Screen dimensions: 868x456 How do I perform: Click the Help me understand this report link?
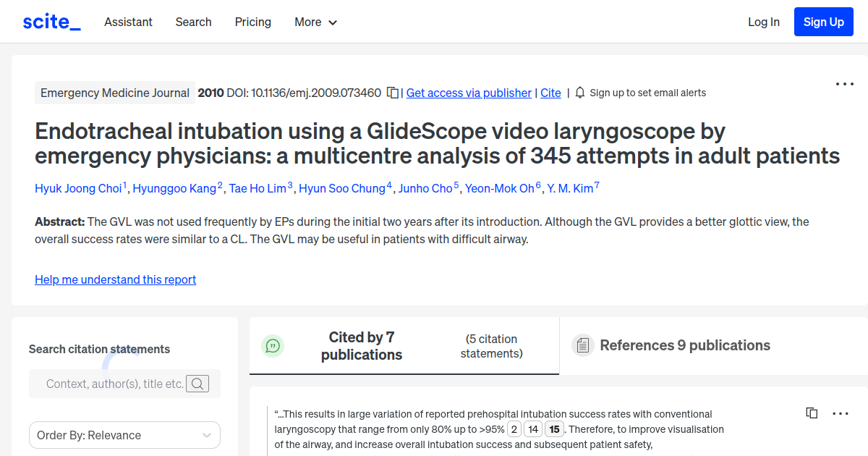point(115,279)
